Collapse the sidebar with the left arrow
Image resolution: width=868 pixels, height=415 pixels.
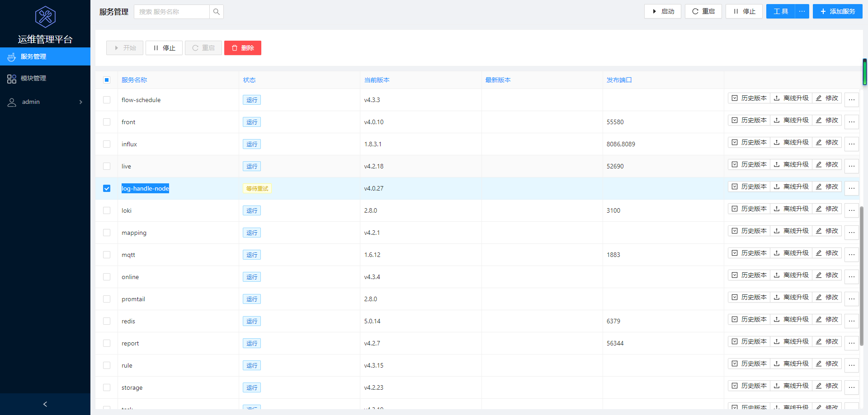tap(45, 404)
